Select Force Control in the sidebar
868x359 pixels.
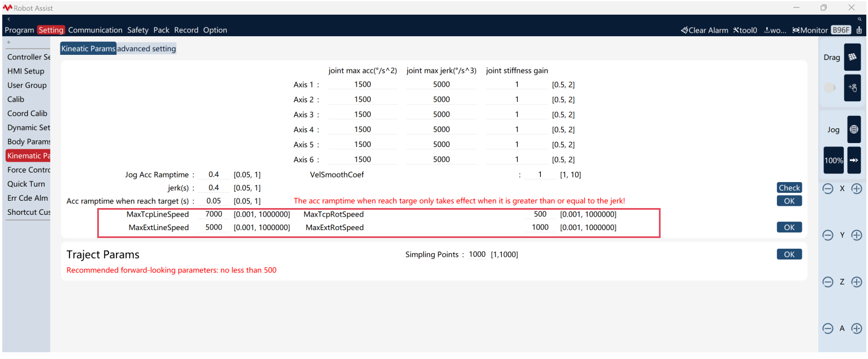coord(28,170)
